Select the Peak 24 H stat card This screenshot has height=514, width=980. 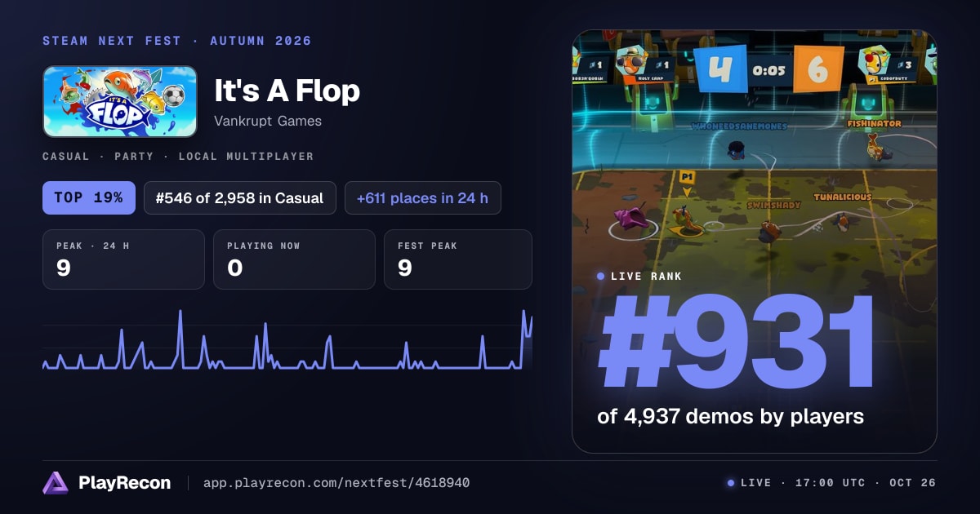tap(123, 259)
